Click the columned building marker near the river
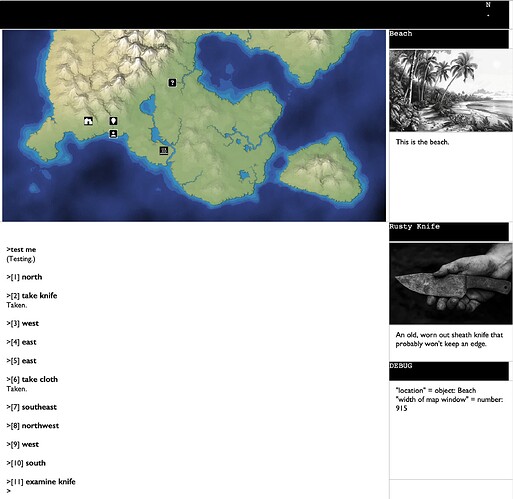Image resolution: width=513 pixels, height=499 pixels. pyautogui.click(x=164, y=151)
